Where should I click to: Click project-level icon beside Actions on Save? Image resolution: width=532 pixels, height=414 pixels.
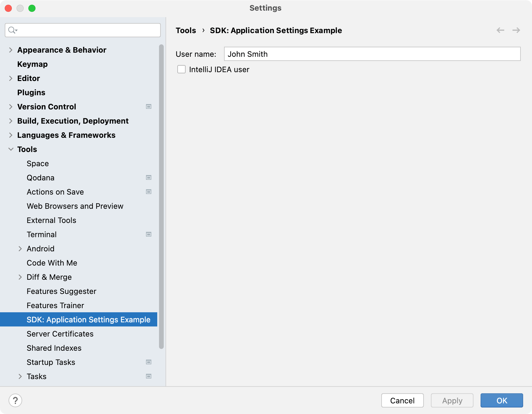point(149,192)
